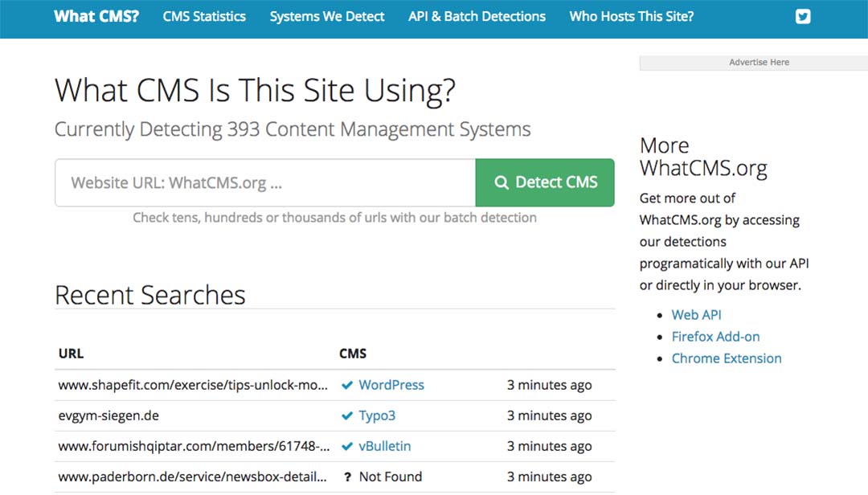
Task: Click the question mark icon beside Not Found
Action: coord(347,477)
